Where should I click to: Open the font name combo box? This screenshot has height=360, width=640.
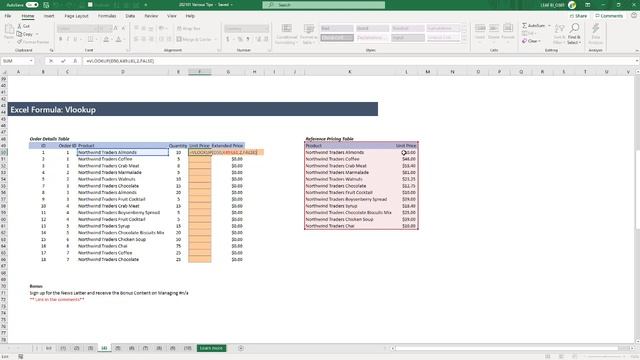click(78, 29)
